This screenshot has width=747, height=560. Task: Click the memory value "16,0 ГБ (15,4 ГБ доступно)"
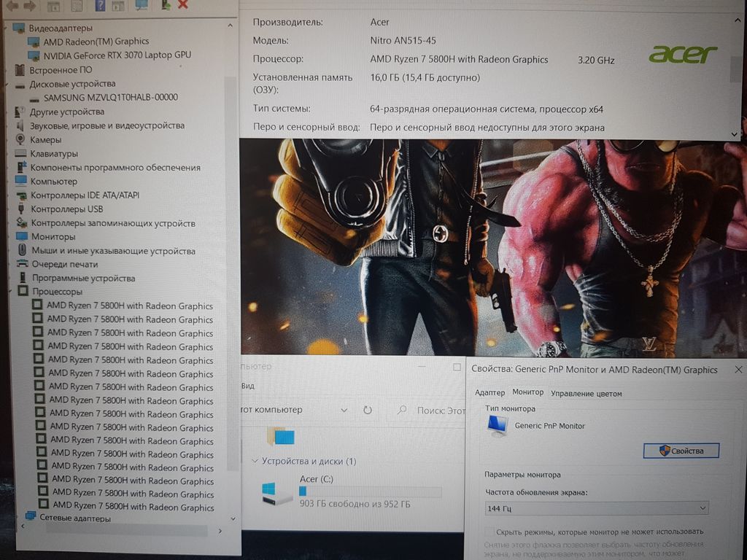coord(425,77)
